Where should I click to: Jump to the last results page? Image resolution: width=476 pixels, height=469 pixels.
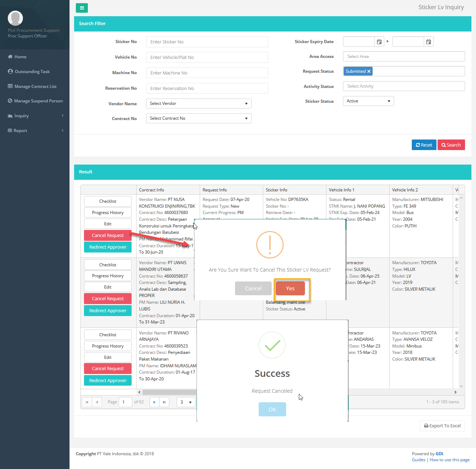164,402
